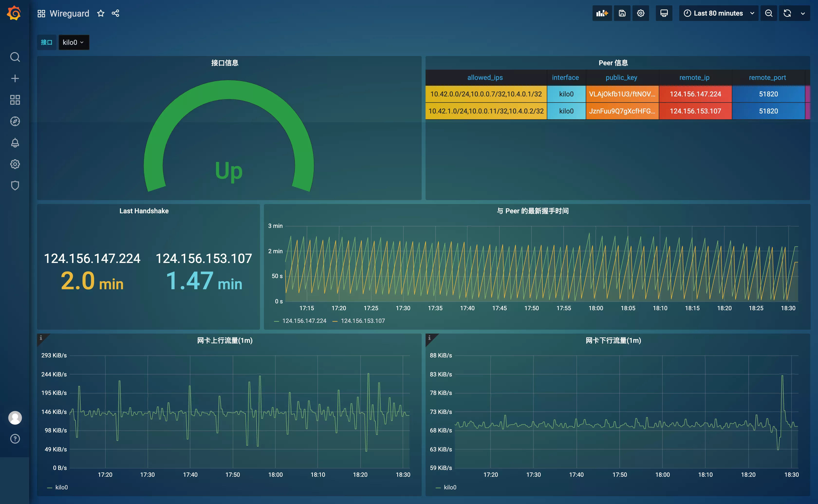Click 接口 variable label
The height and width of the screenshot is (504, 818).
click(47, 42)
